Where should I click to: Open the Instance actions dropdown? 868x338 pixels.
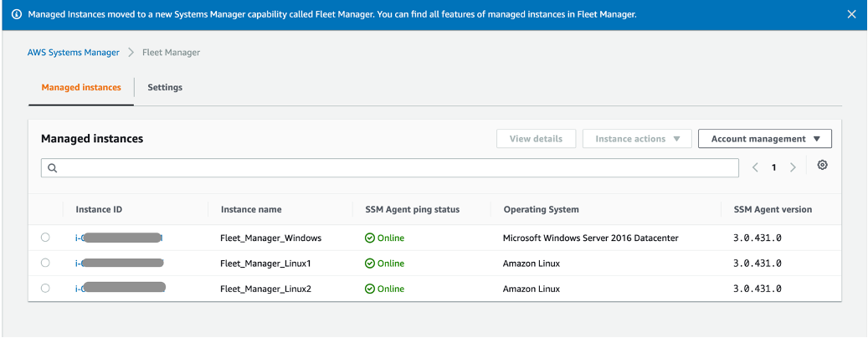click(x=637, y=139)
